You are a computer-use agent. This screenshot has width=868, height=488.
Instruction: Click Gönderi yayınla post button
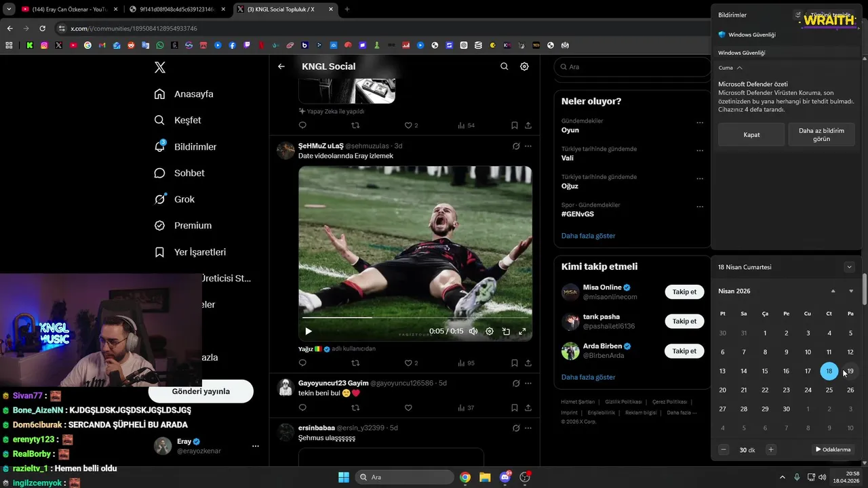pyautogui.click(x=201, y=391)
